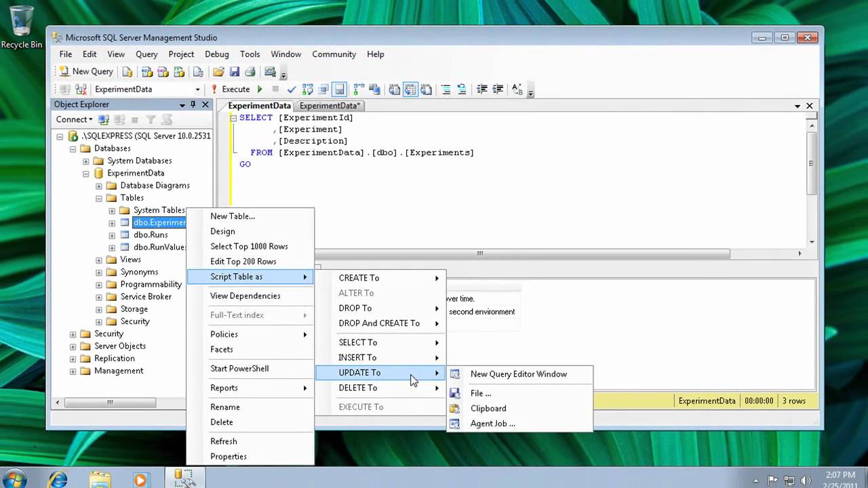Click the Open File folder icon

218,71
